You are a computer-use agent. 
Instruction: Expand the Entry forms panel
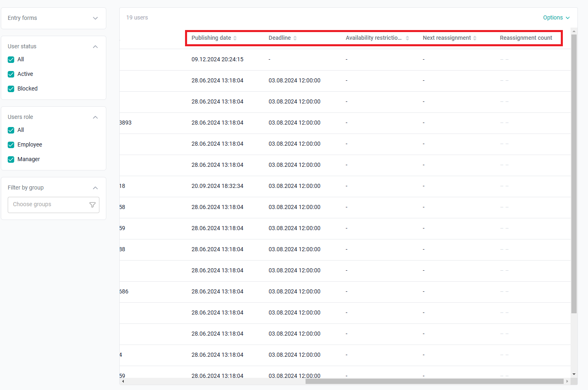point(95,18)
